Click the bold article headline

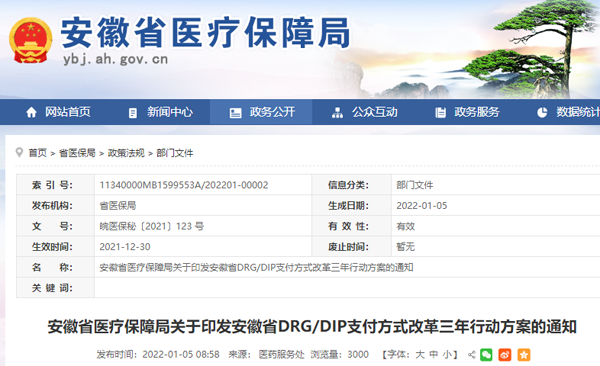[x=312, y=327]
